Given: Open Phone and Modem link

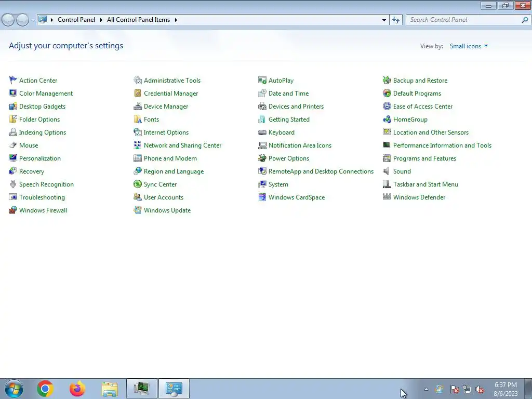Looking at the screenshot, I should (170, 158).
